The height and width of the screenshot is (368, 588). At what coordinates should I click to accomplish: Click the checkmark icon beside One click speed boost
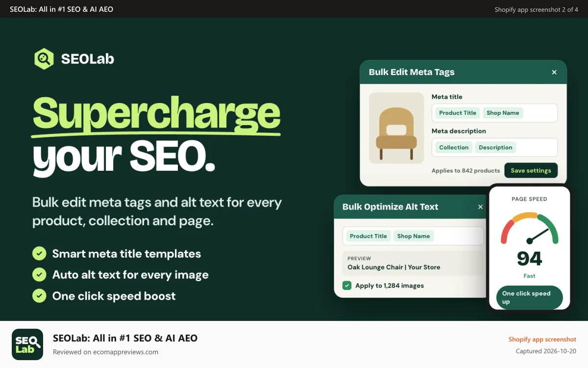point(39,296)
